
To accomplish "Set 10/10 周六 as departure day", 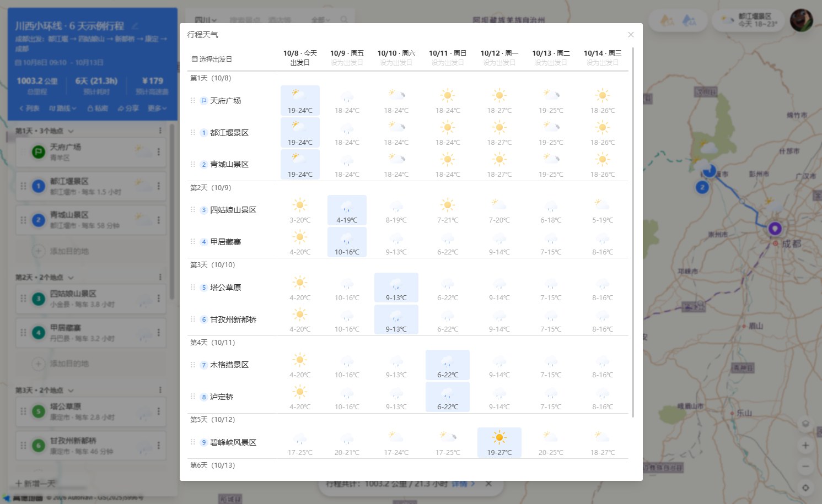I will (396, 63).
